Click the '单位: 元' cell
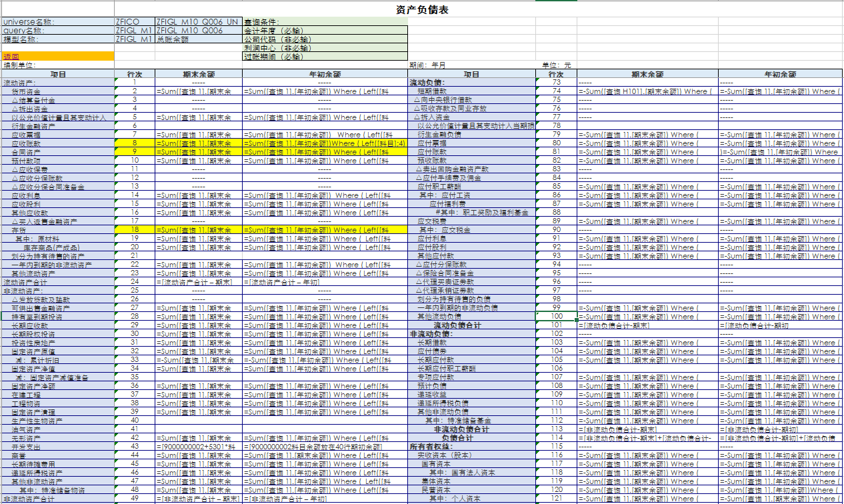Image resolution: width=844 pixels, height=504 pixels. 557,65
